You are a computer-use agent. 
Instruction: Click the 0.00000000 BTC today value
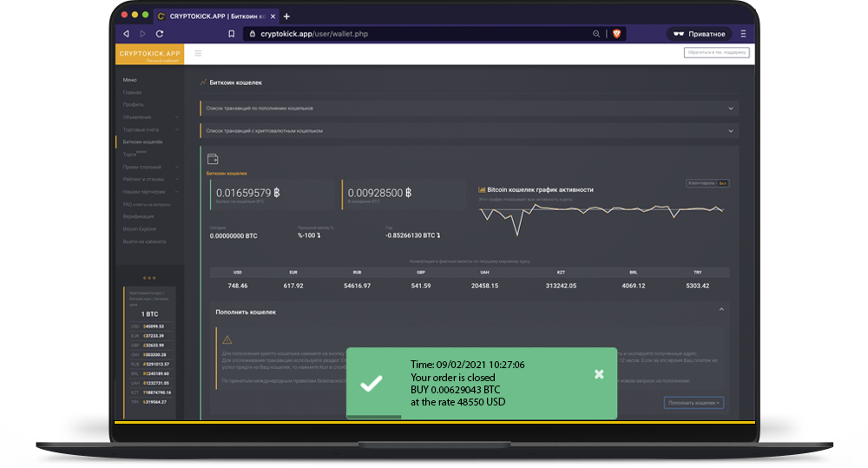tap(233, 236)
